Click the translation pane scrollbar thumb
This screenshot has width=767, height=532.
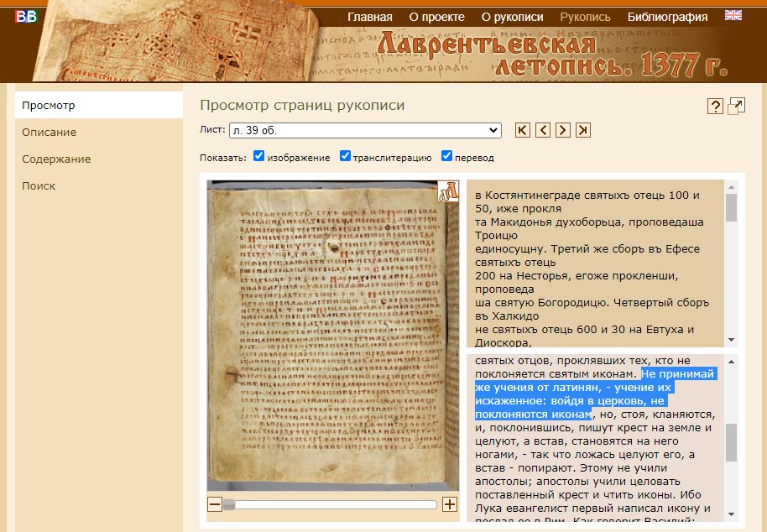pyautogui.click(x=731, y=442)
